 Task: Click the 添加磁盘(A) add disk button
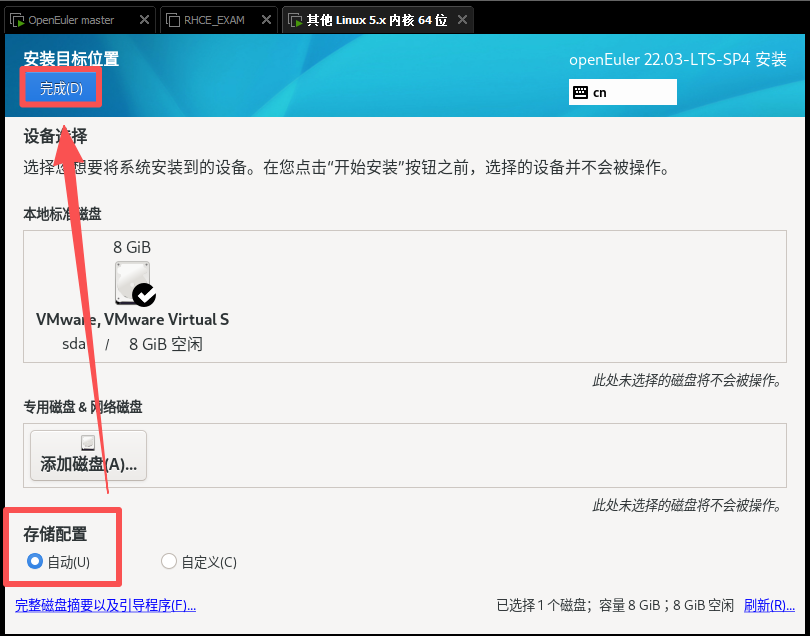[x=88, y=456]
